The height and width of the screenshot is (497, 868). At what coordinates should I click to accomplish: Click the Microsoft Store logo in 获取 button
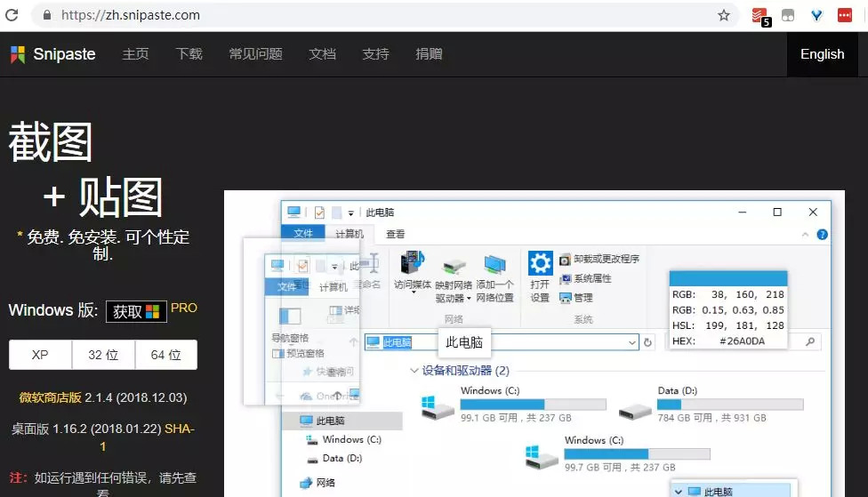point(153,311)
